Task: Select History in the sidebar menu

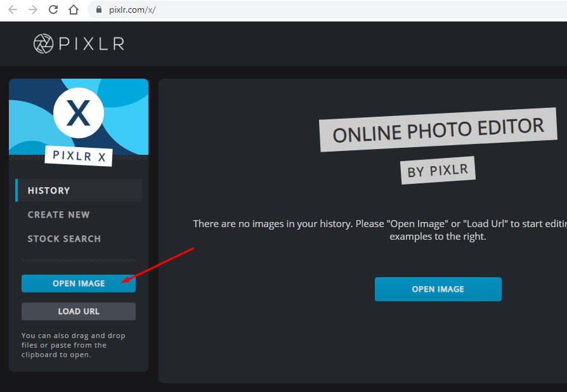Action: tap(48, 190)
